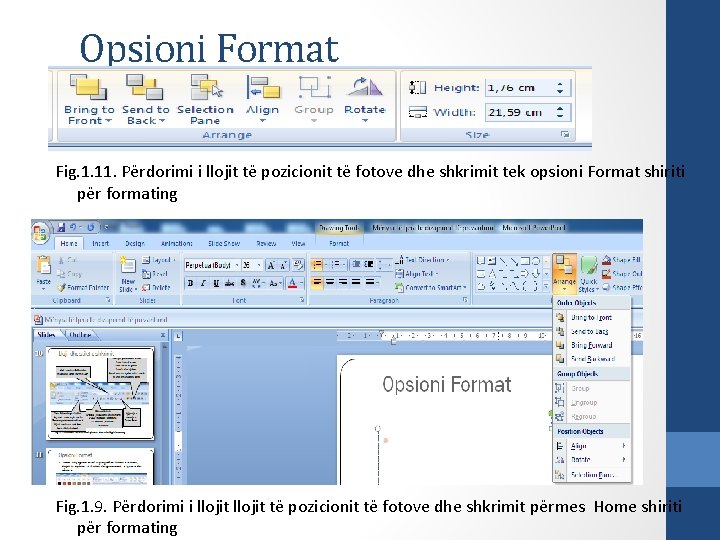Open the Convert to SmartArt dropdown
This screenshot has height=540, width=720.
431,288
